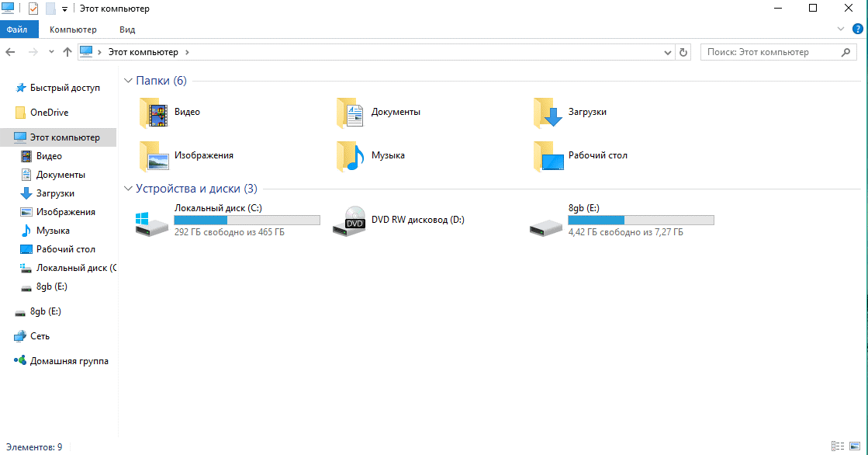This screenshot has width=868, height=455.
Task: Select OneDrive in navigation pane
Action: (49, 113)
